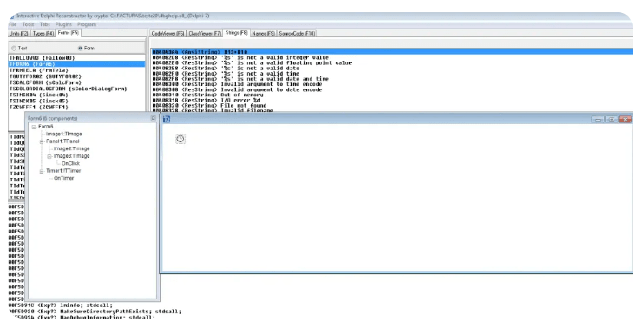Select the TFORM6 {Form6} list entry
Screen dimensions: 644x335
76,64
